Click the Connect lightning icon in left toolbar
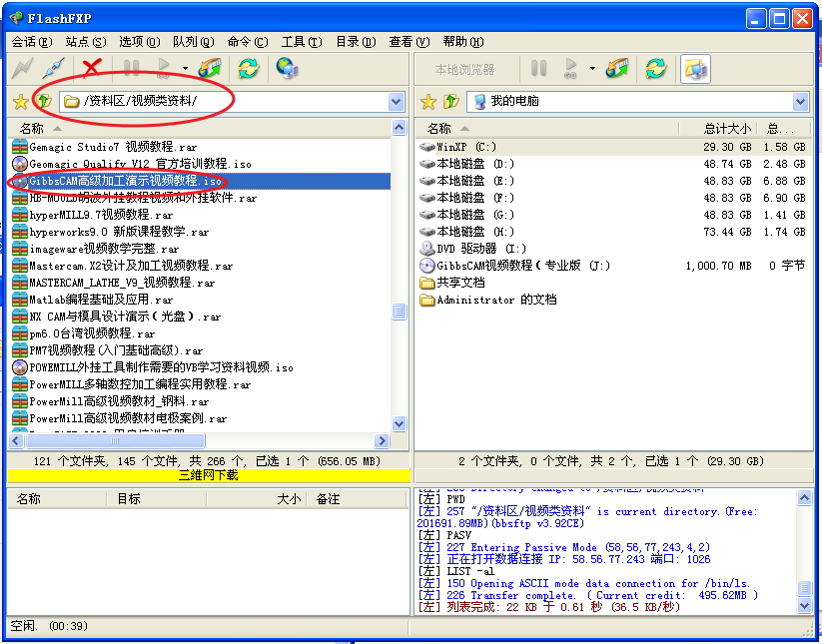Image resolution: width=822 pixels, height=644 pixels. 22,68
